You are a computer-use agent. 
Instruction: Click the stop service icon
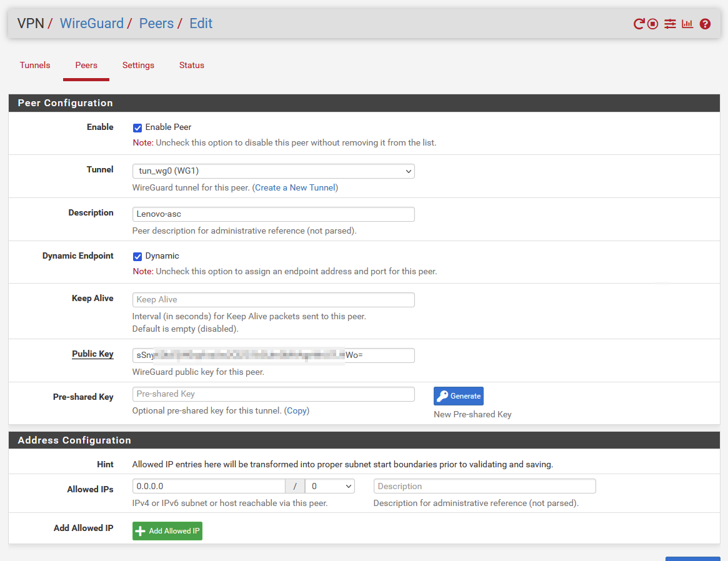click(x=653, y=24)
